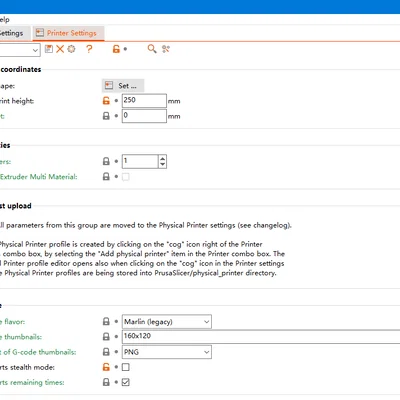Click lock icon beside Extruder Multi Material

point(106,176)
